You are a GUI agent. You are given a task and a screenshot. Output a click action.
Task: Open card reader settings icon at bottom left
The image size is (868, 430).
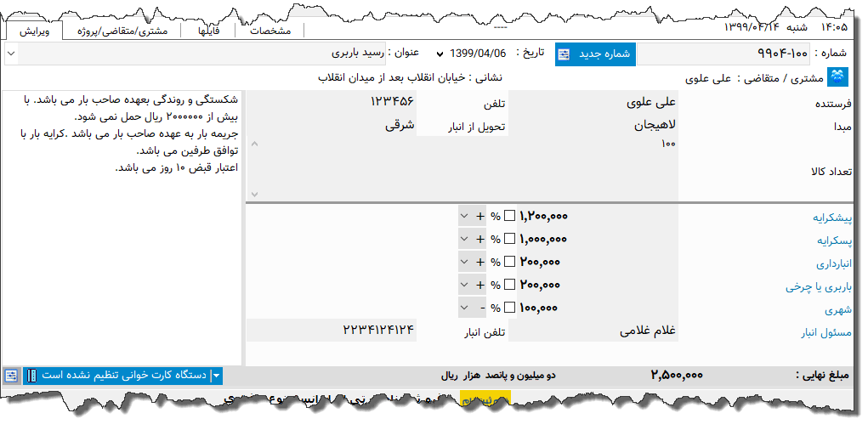coord(11,376)
